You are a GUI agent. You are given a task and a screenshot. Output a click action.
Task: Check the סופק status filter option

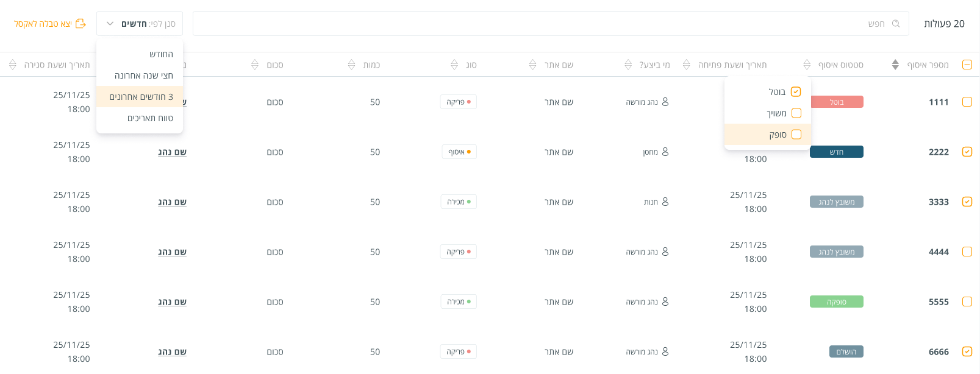point(796,135)
